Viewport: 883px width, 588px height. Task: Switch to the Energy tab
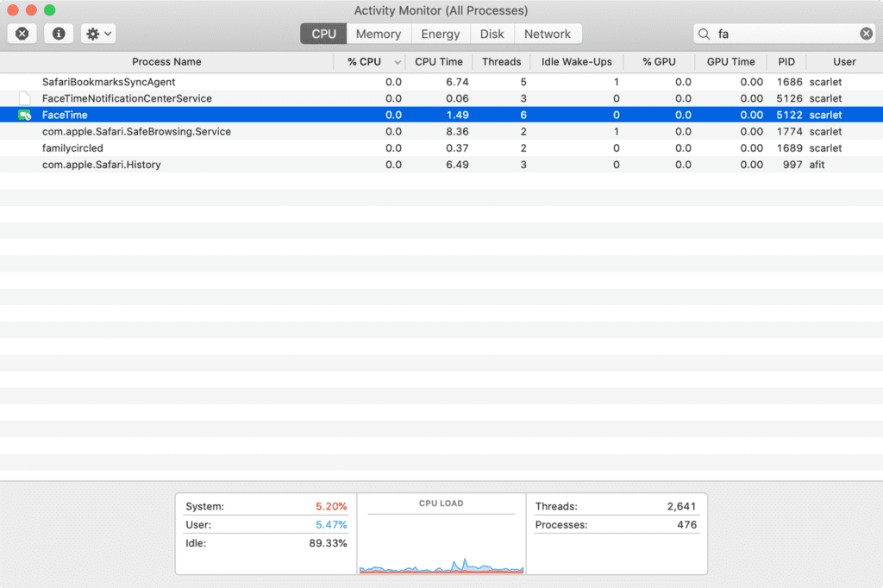coord(441,34)
